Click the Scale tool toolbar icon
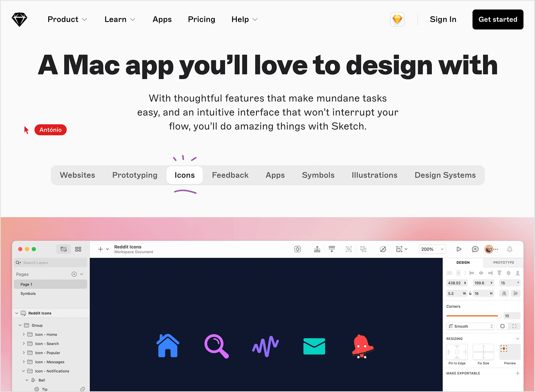This screenshot has height=392, width=535. (x=399, y=249)
